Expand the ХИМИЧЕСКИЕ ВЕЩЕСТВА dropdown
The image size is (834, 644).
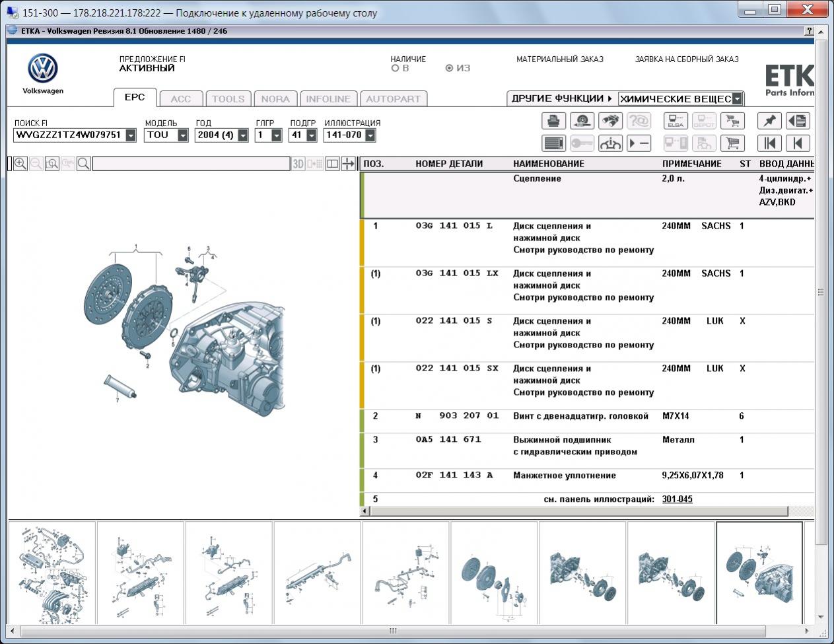coord(738,99)
